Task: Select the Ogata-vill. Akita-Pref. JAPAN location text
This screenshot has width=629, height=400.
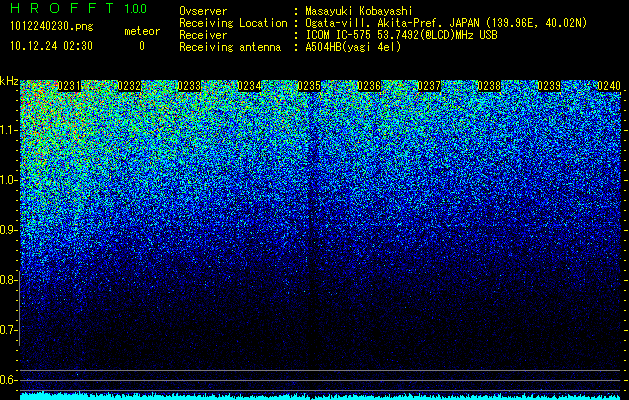Action: [x=446, y=23]
